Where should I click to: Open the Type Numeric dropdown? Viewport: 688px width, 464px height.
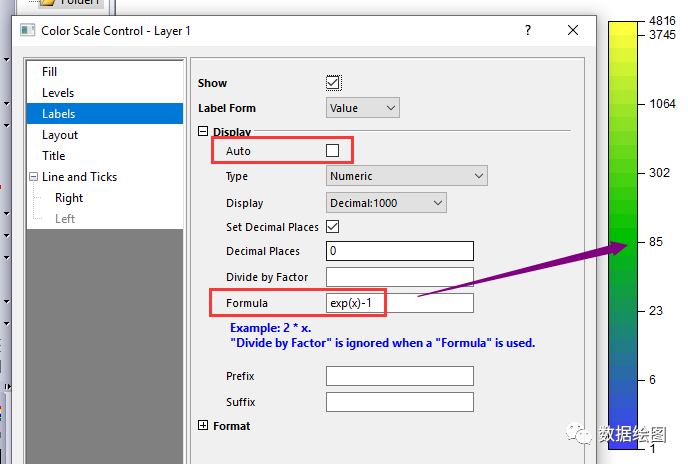click(x=406, y=176)
